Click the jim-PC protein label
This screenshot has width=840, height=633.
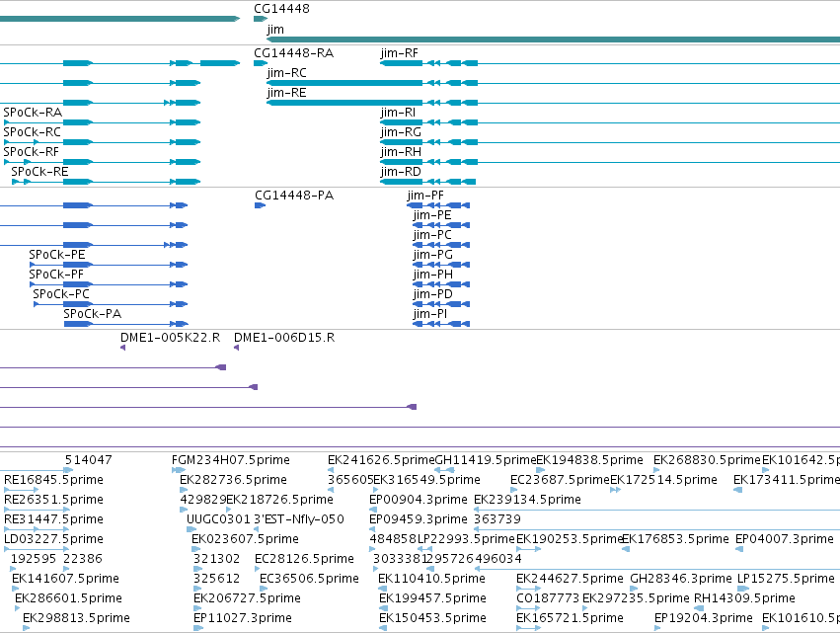pos(432,235)
